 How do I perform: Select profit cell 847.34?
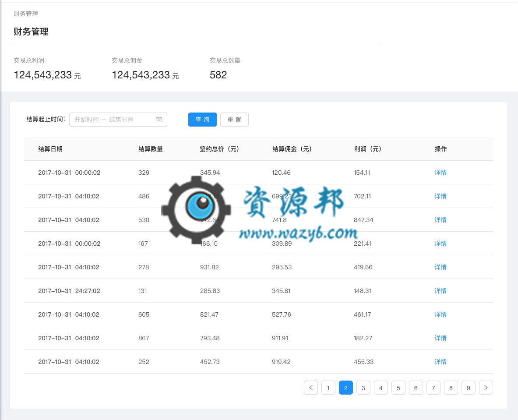coord(363,220)
